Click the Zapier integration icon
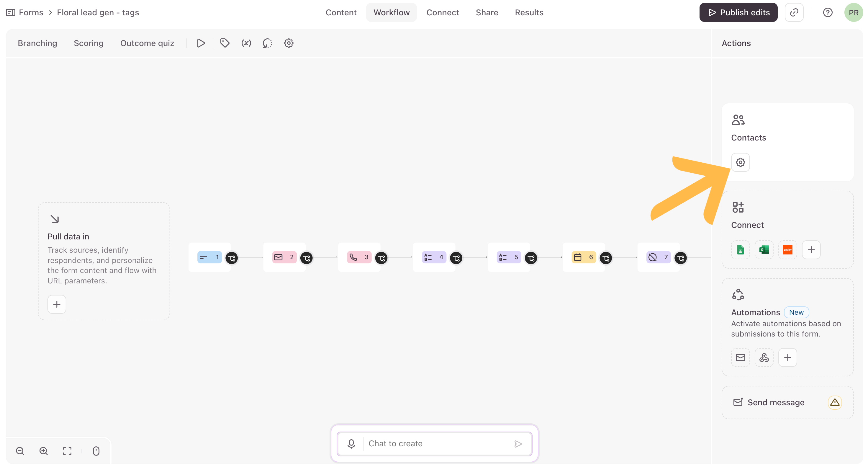Image resolution: width=868 pixels, height=467 pixels. [x=787, y=250]
